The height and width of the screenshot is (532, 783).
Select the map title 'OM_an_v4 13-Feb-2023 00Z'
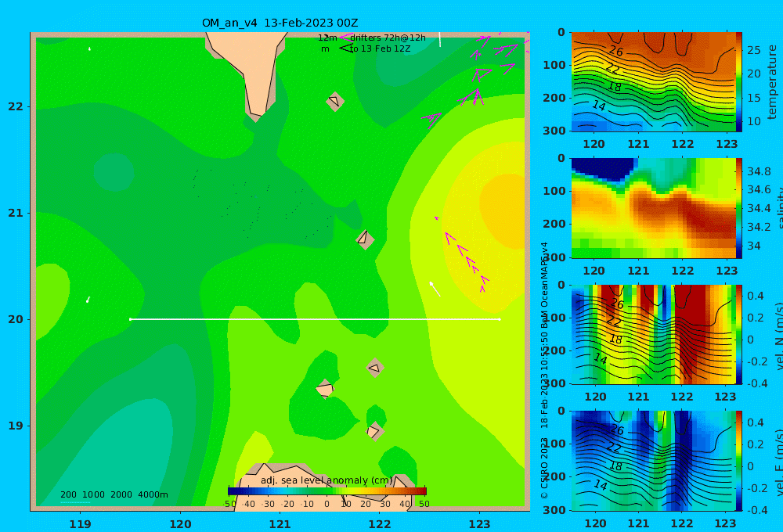(280, 23)
